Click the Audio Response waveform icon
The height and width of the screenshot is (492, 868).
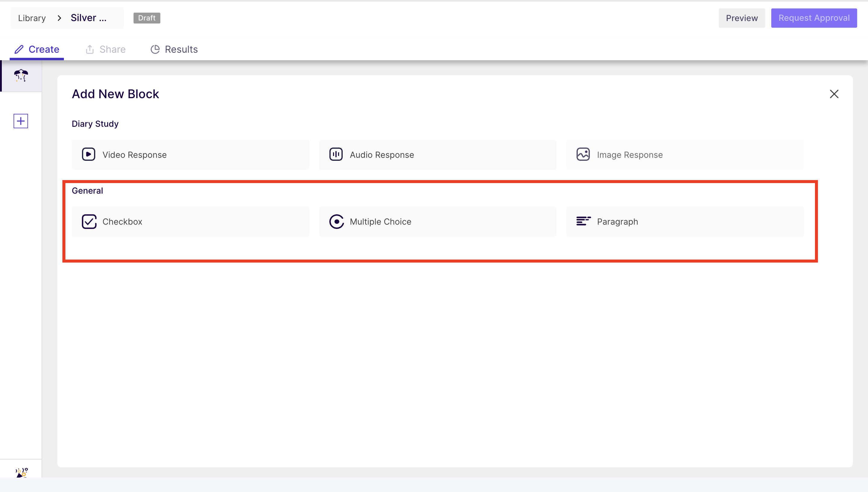point(336,154)
